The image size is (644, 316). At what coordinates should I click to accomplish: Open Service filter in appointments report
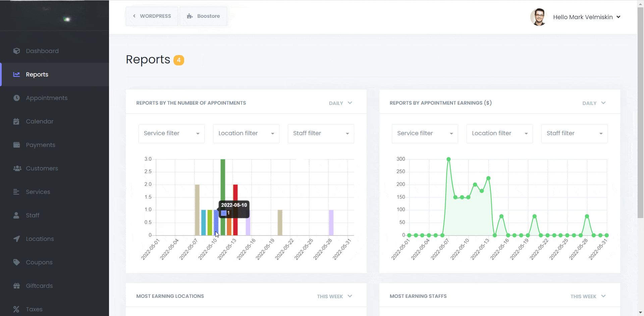(x=171, y=134)
